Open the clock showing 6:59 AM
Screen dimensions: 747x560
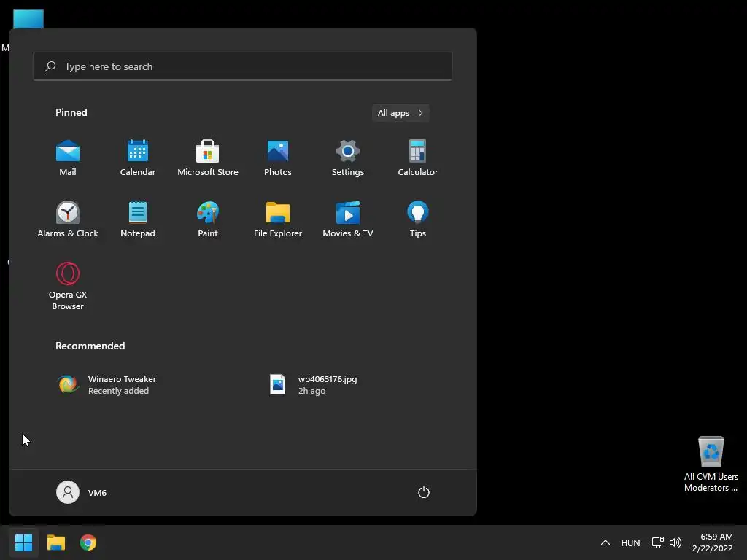point(712,542)
